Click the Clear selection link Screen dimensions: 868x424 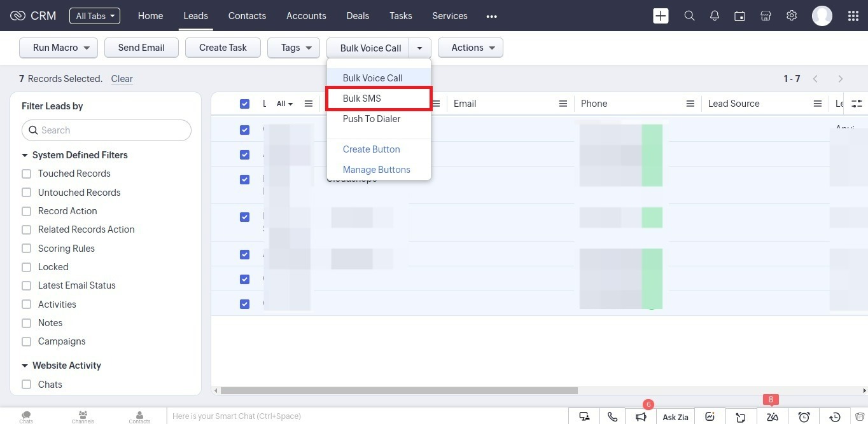[122, 79]
